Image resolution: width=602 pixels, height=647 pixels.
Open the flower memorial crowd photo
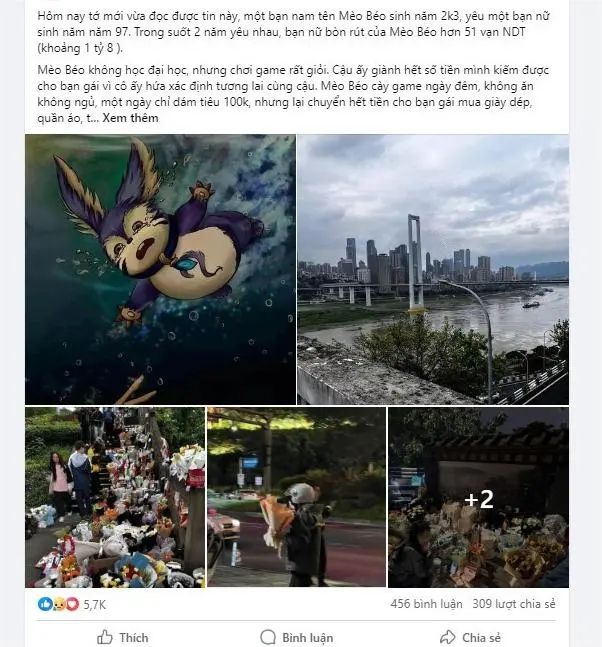tap(115, 497)
